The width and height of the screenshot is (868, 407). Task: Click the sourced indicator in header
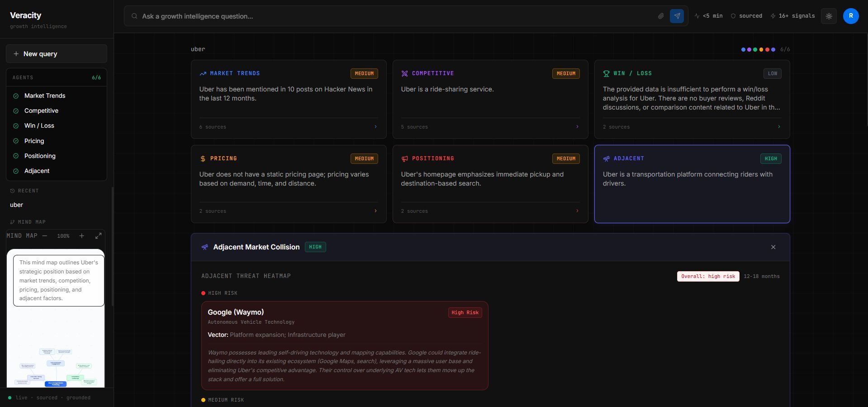point(746,16)
